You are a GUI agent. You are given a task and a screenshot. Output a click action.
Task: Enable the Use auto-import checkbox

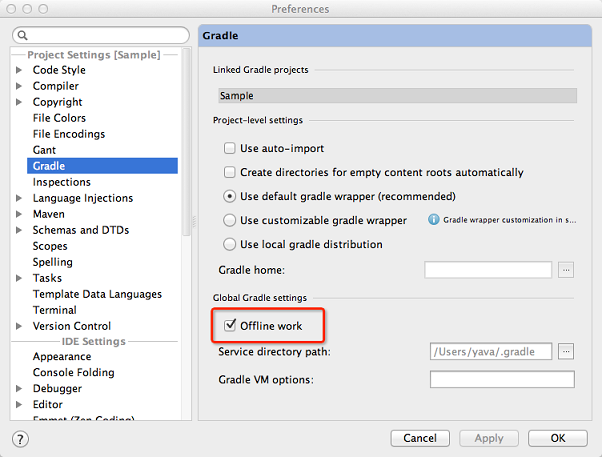pos(230,148)
